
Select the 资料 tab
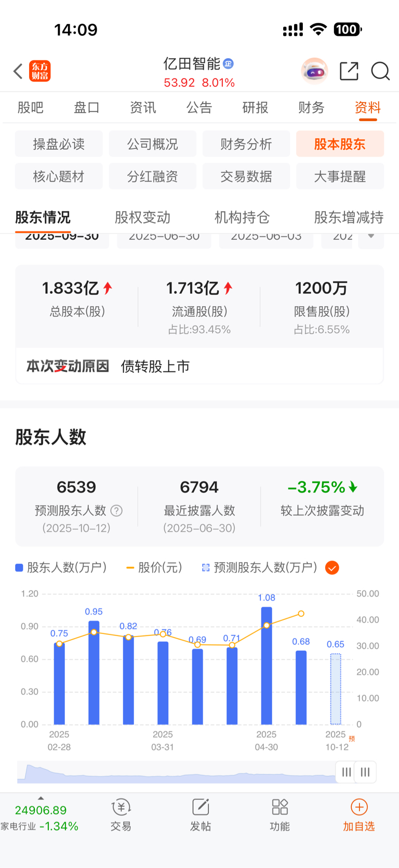point(368,108)
